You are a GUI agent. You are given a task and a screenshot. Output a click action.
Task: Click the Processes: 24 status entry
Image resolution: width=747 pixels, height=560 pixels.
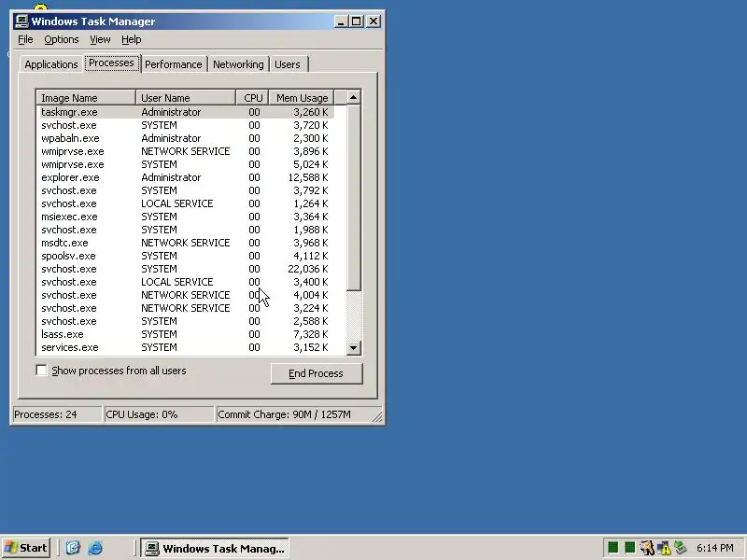tap(57, 414)
